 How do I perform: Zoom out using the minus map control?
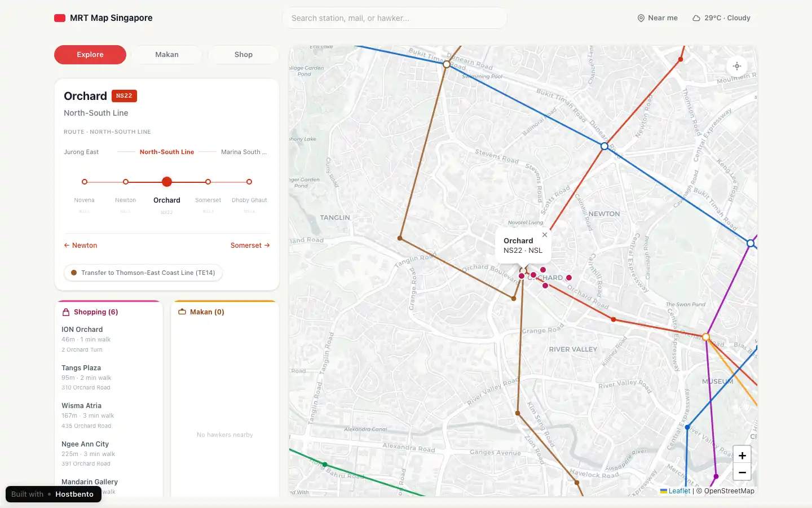click(742, 472)
